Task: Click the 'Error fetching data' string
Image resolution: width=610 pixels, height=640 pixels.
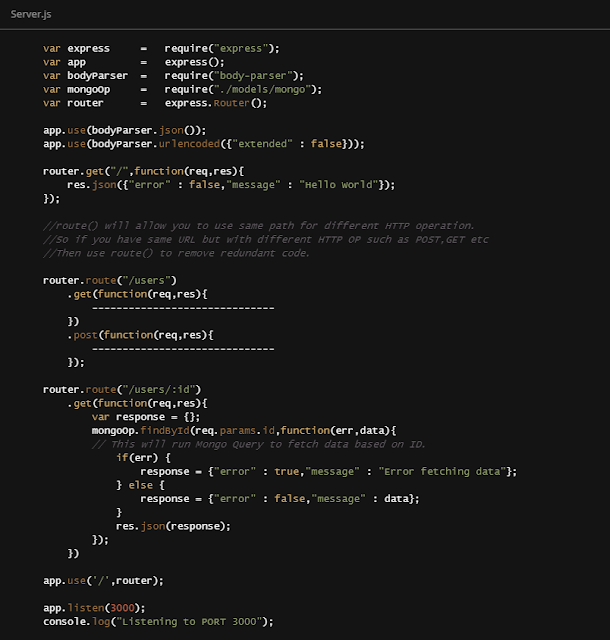Action: pyautogui.click(x=442, y=472)
